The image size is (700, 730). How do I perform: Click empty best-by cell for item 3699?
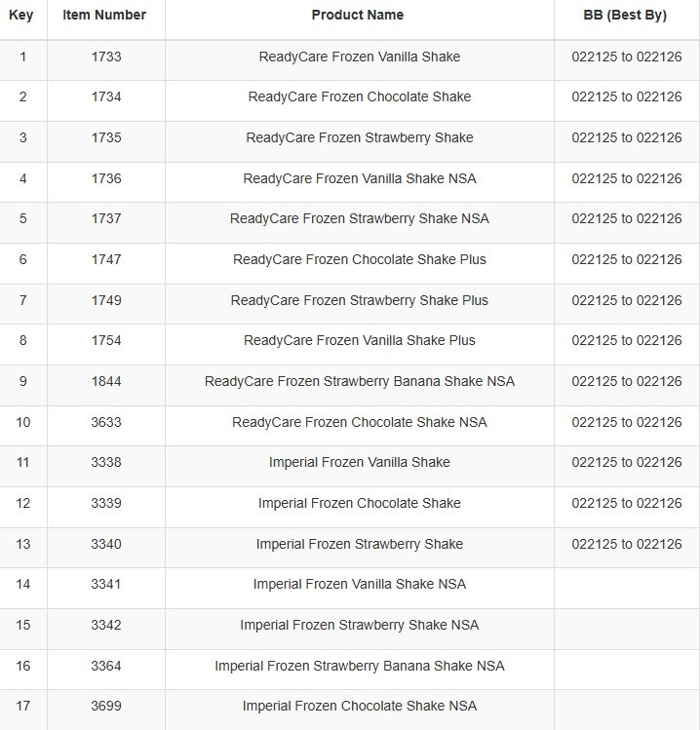626,706
